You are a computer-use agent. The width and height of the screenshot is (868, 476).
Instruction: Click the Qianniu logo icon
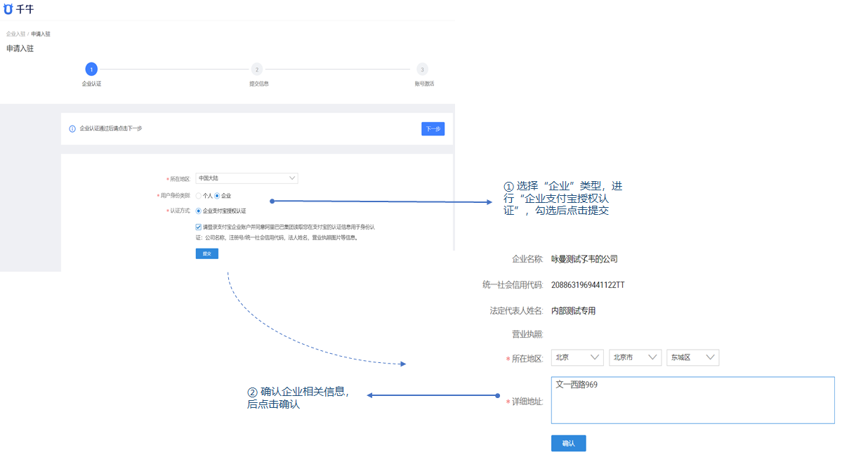[8, 10]
